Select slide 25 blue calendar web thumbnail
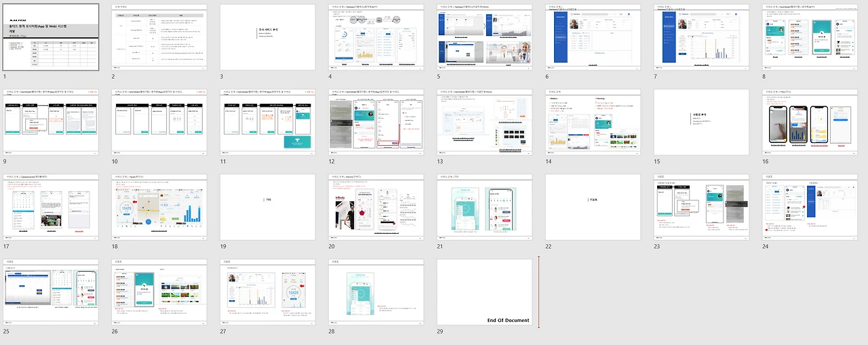The height and width of the screenshot is (345, 868). click(x=51, y=291)
